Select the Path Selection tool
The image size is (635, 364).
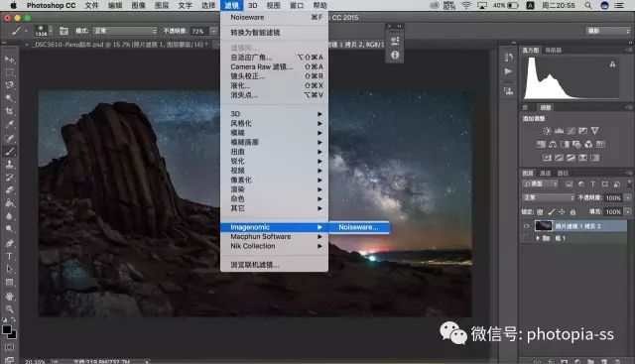coord(9,269)
